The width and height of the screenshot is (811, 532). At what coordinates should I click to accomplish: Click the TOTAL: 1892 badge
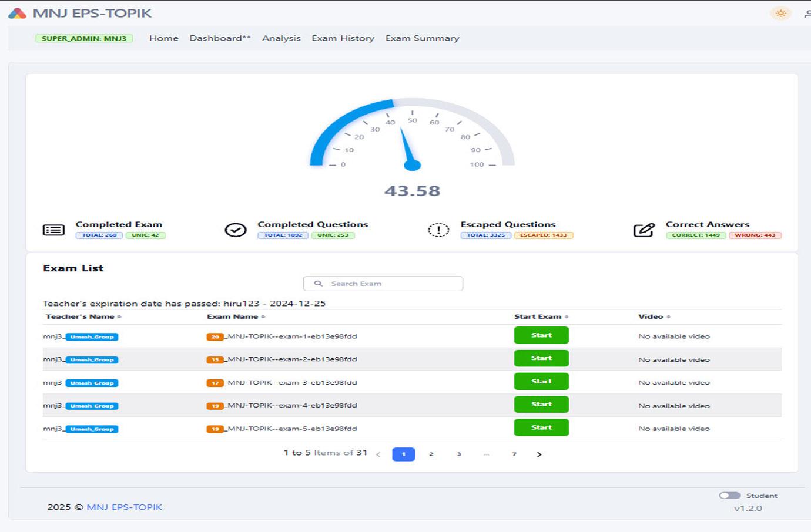coord(283,235)
